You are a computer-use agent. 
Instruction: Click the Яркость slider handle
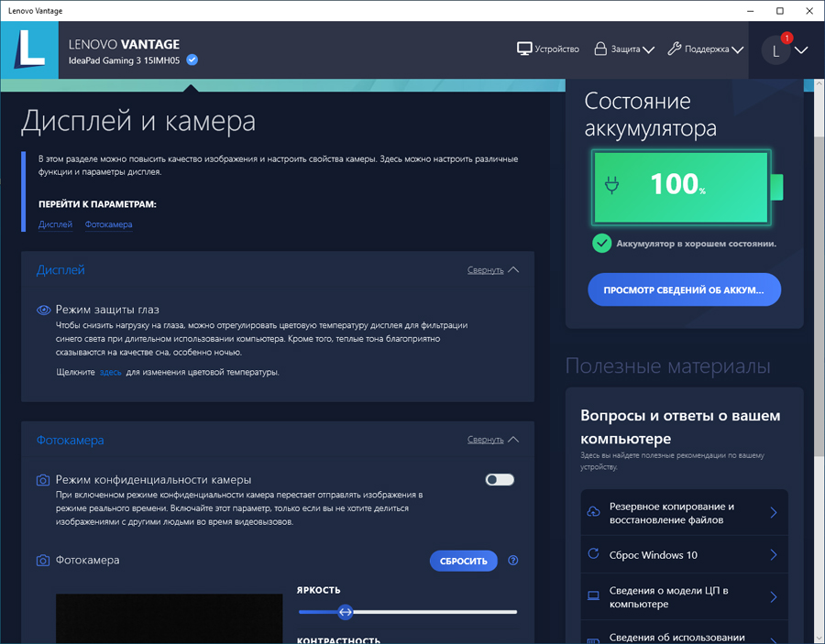346,612
